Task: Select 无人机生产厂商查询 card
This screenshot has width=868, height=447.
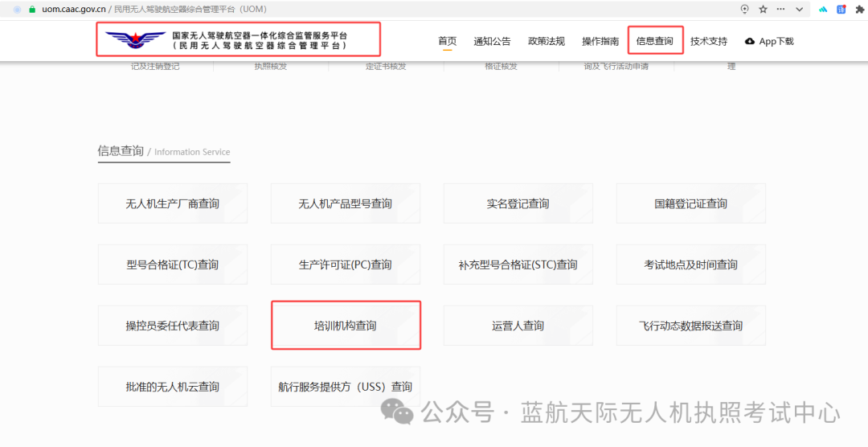Action: [x=172, y=203]
